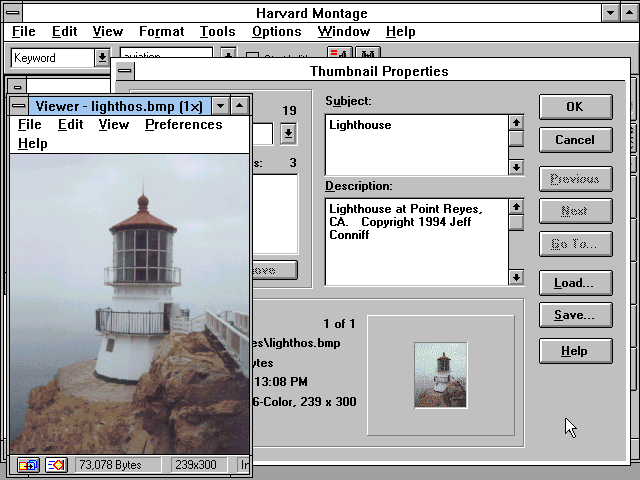The image size is (640, 480).
Task: Click the lighthouse thumbnail preview
Action: click(x=440, y=374)
